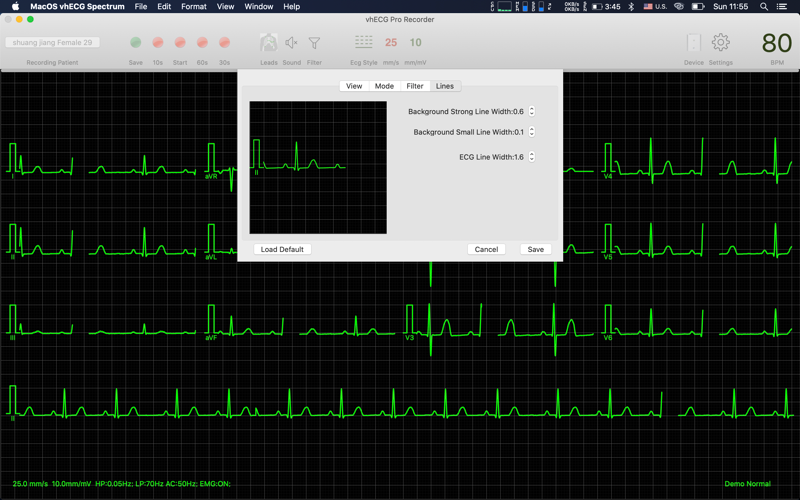800x500 pixels.
Task: Open the Format menu
Action: pos(194,7)
